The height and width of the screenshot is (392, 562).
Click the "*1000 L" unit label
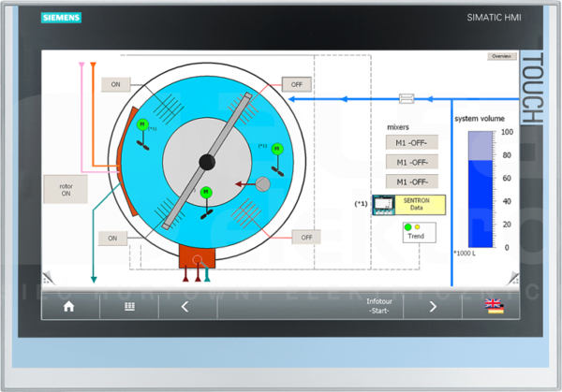tap(465, 254)
